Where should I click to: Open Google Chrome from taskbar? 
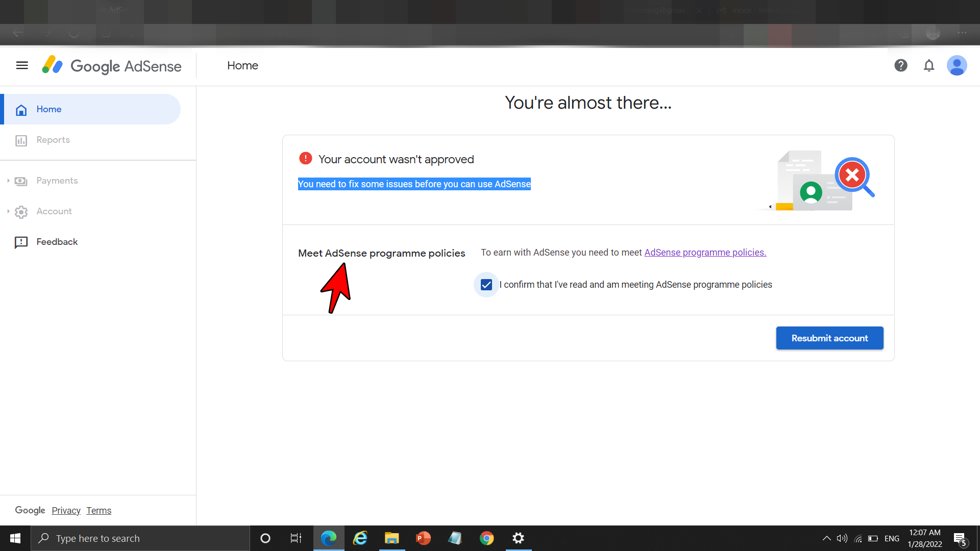click(487, 538)
